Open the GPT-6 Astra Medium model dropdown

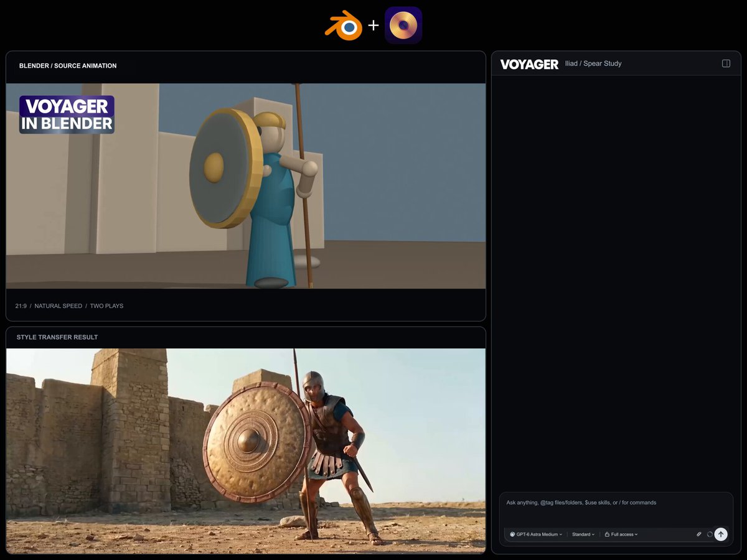(536, 534)
